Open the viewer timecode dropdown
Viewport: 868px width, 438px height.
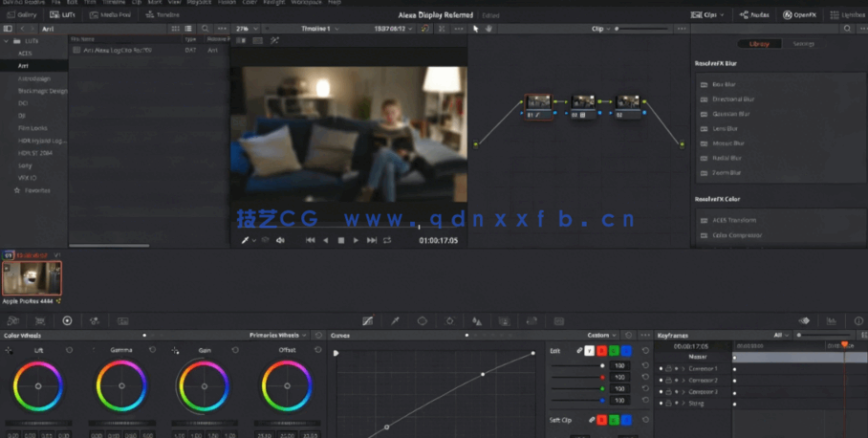pos(394,29)
